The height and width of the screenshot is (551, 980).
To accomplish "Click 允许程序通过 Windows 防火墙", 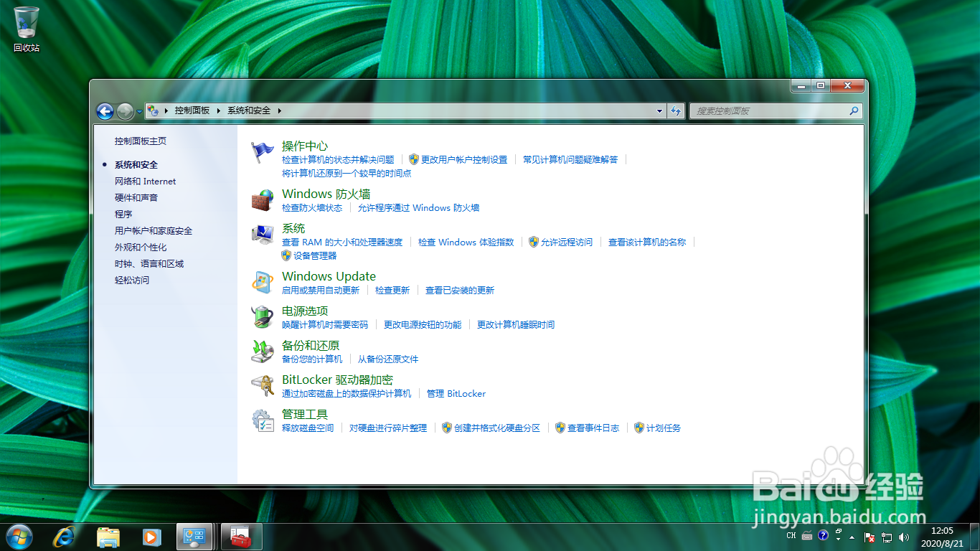I will 418,207.
